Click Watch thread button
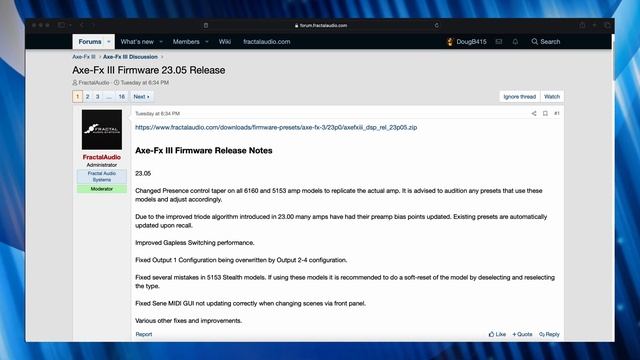 pyautogui.click(x=552, y=97)
